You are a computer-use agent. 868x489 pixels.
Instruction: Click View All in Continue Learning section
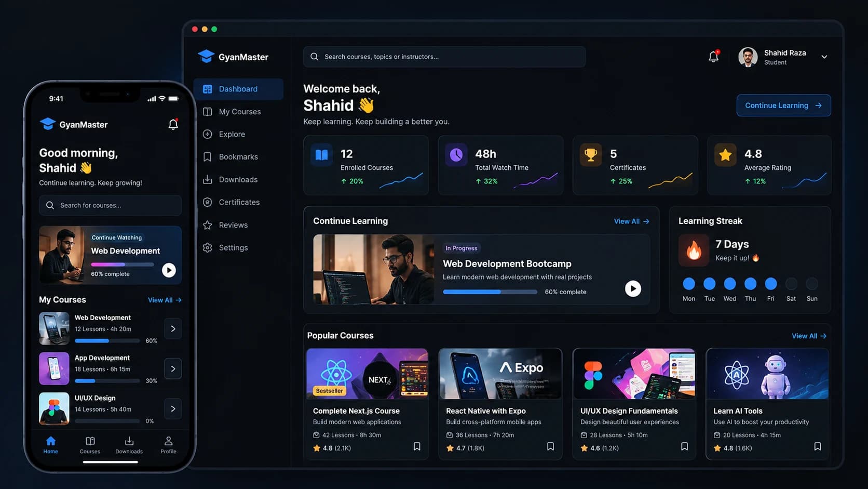click(631, 221)
